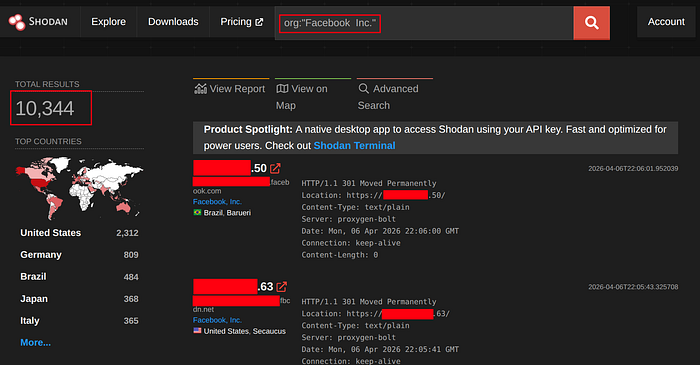Click the United States flag icon

pos(197,331)
